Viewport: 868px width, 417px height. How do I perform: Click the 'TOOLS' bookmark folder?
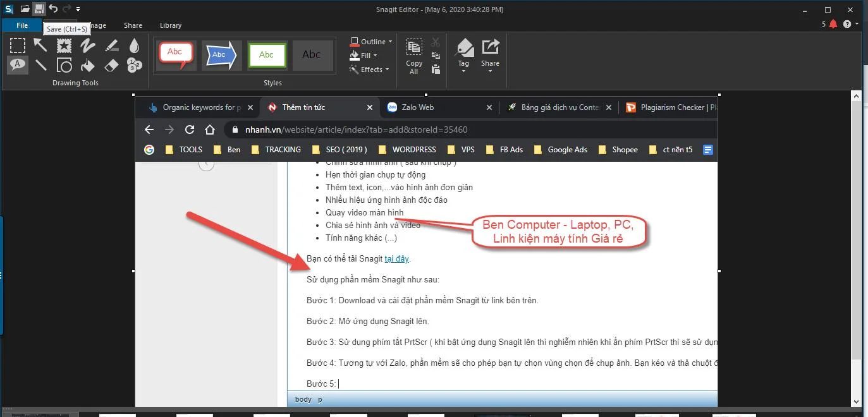[183, 150]
